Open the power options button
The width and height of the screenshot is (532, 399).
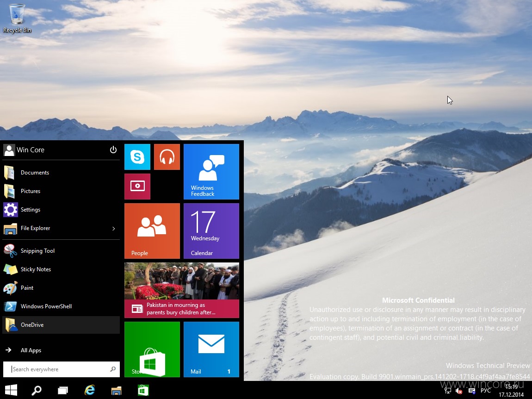coord(113,150)
